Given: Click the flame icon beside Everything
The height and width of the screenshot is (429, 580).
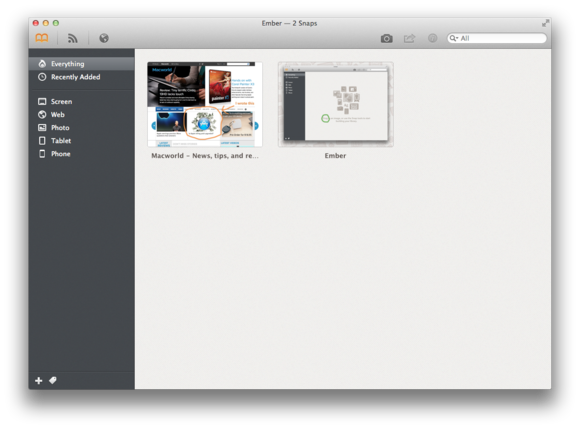Looking at the screenshot, I should [42, 64].
